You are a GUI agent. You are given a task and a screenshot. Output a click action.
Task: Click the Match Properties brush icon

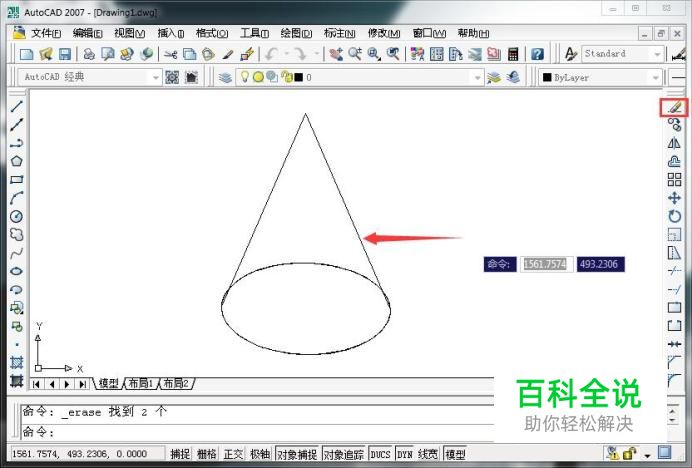(x=228, y=54)
